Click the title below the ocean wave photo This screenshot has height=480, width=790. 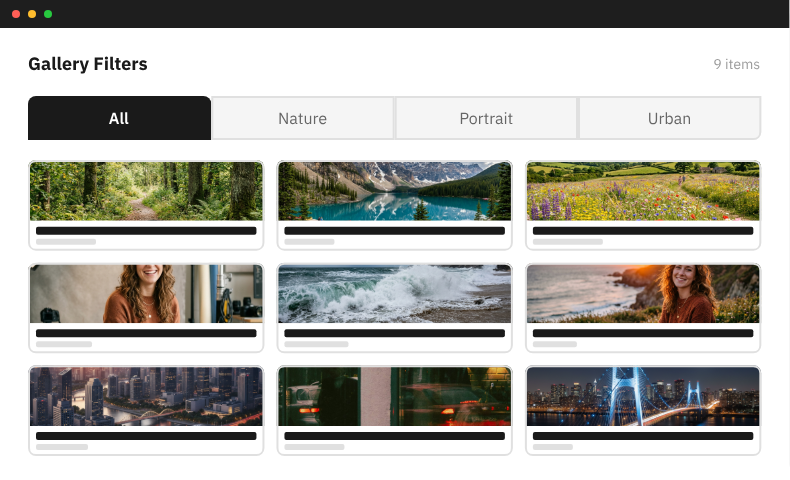tap(394, 333)
